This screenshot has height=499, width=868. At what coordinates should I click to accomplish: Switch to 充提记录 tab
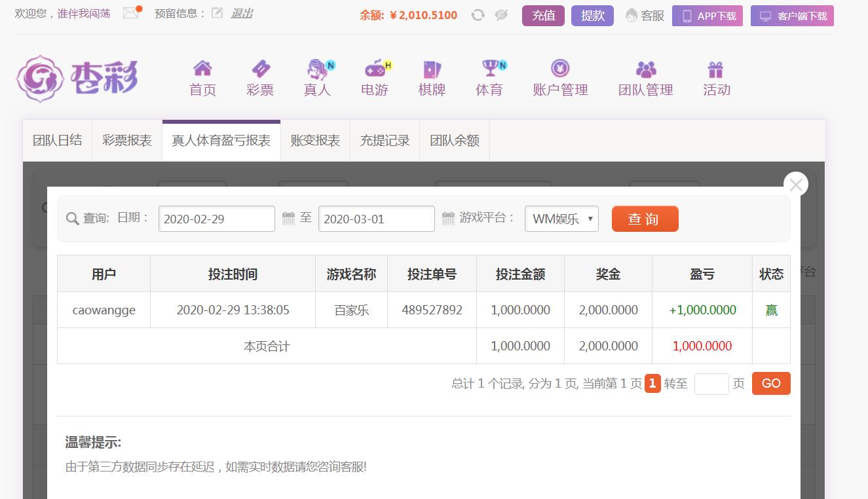(385, 141)
